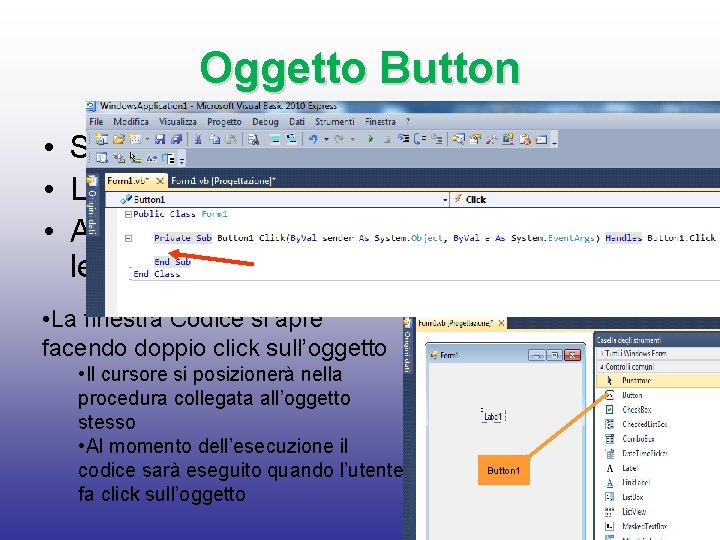Click the Open File folder icon
This screenshot has height=540, width=720.
119,139
